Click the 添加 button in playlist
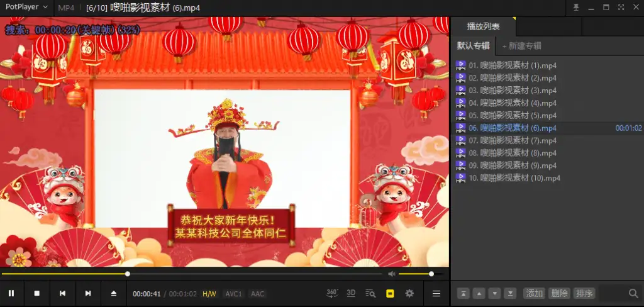The width and height of the screenshot is (644, 307). pos(534,293)
